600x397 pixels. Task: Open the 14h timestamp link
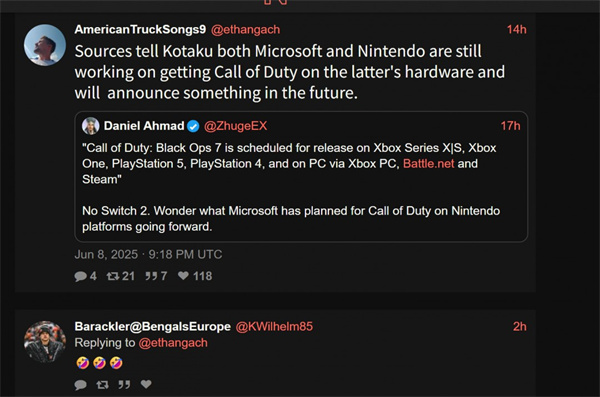coord(517,29)
